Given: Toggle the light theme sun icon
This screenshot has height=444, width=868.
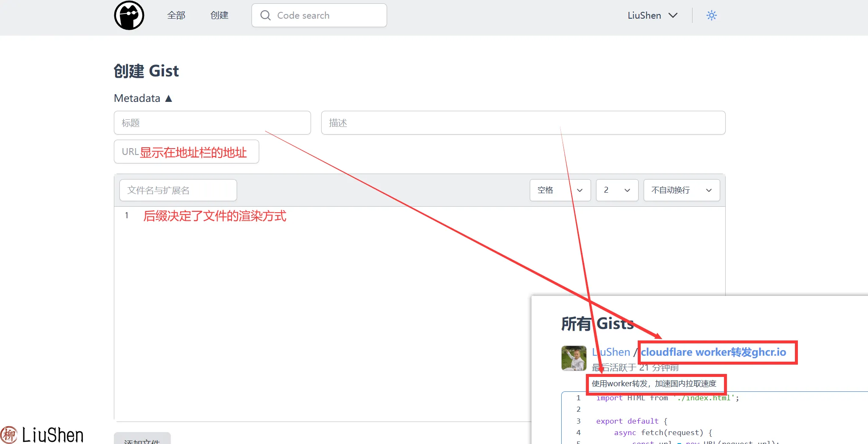Looking at the screenshot, I should (x=711, y=16).
